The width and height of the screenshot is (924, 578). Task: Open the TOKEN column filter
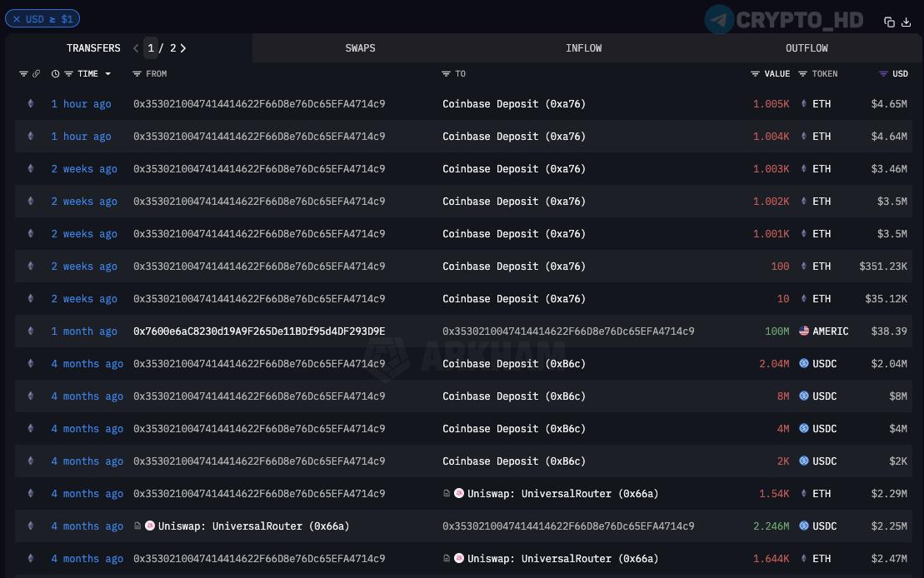click(x=802, y=73)
